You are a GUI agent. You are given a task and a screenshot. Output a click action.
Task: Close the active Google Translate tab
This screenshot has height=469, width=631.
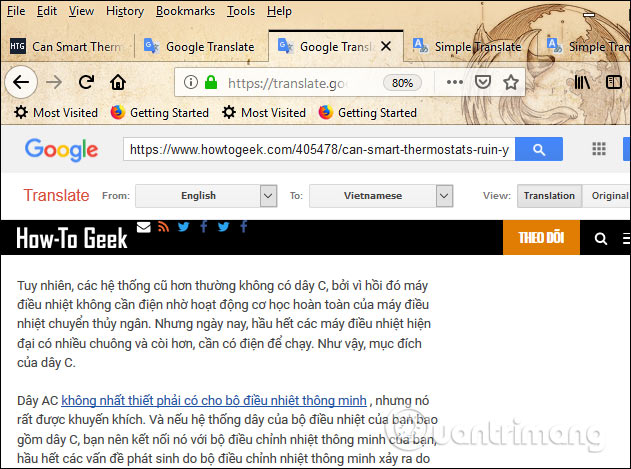[x=386, y=46]
